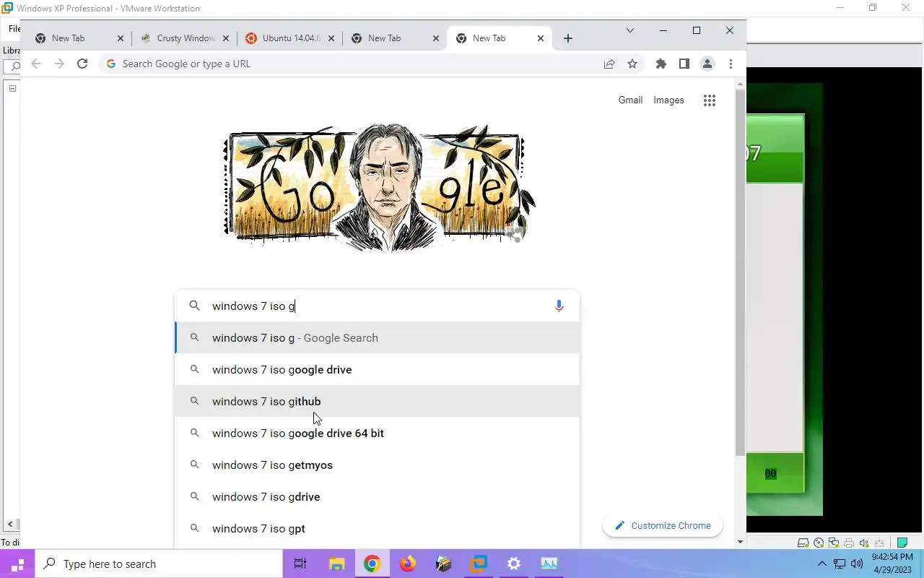Share this page from Chrome's address bar

tap(609, 64)
